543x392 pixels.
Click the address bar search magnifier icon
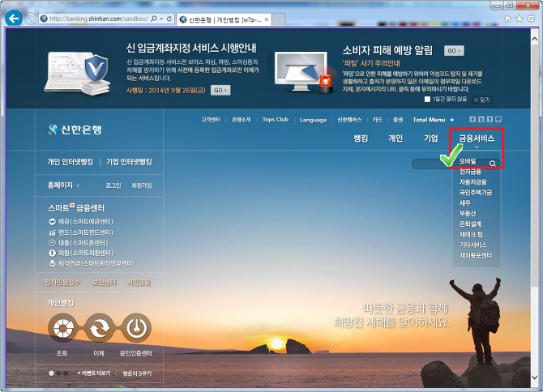tap(154, 19)
